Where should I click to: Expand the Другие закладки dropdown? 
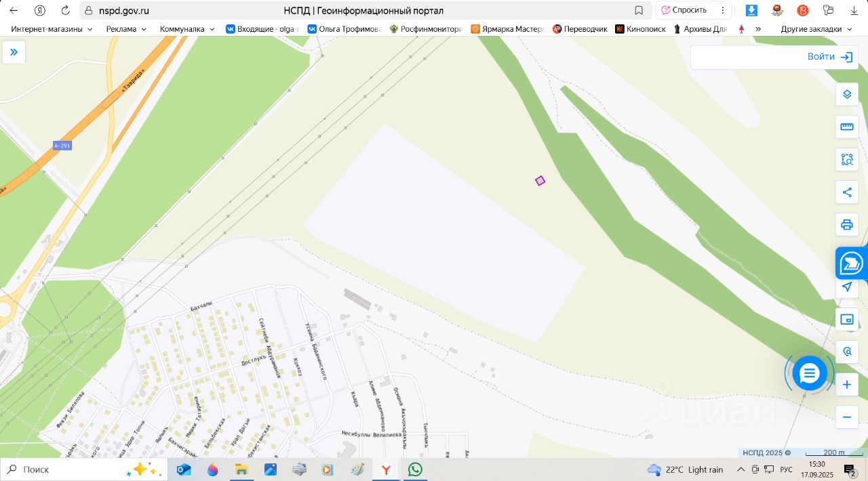816,29
